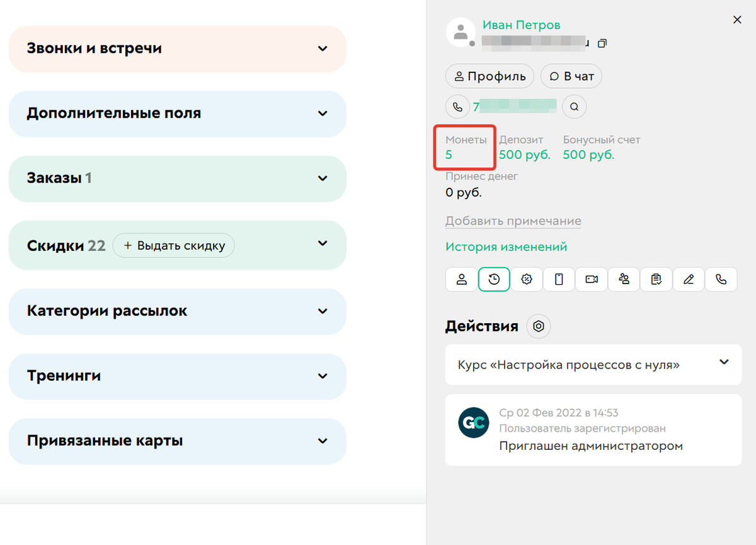Open settings gear next to Действия
Viewport: 756px width, 545px height.
click(x=538, y=326)
